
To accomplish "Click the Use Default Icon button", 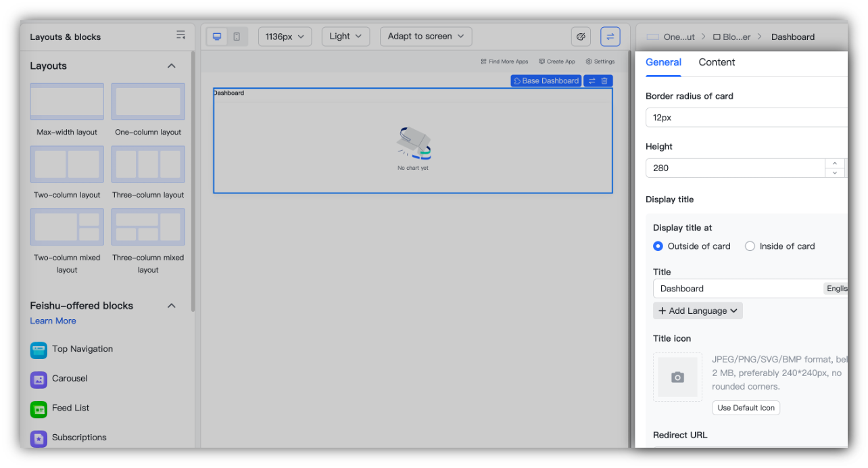I will [x=746, y=408].
